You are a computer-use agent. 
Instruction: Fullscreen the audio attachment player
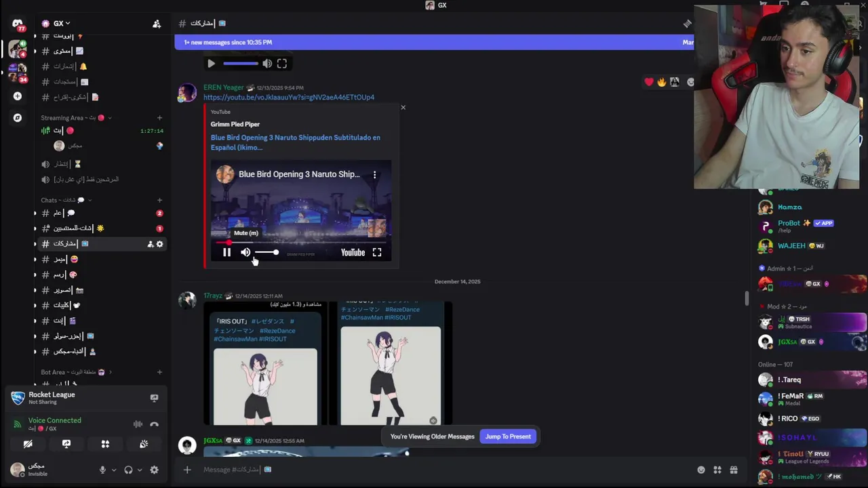click(282, 64)
